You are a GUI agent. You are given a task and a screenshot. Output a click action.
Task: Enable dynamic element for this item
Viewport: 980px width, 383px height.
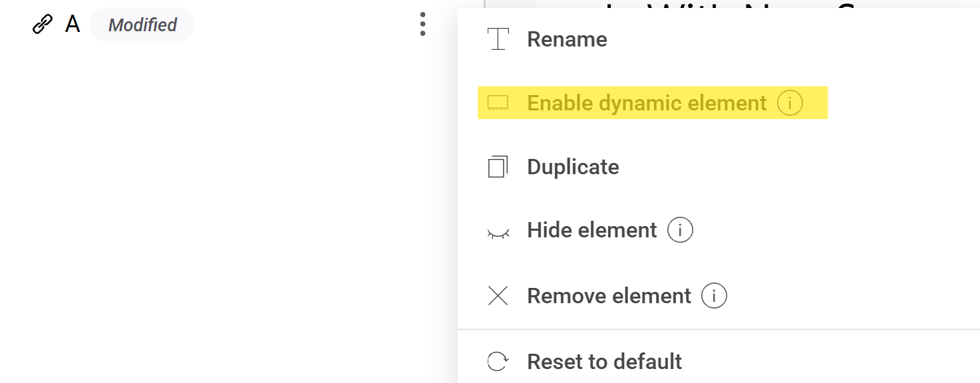(x=646, y=103)
